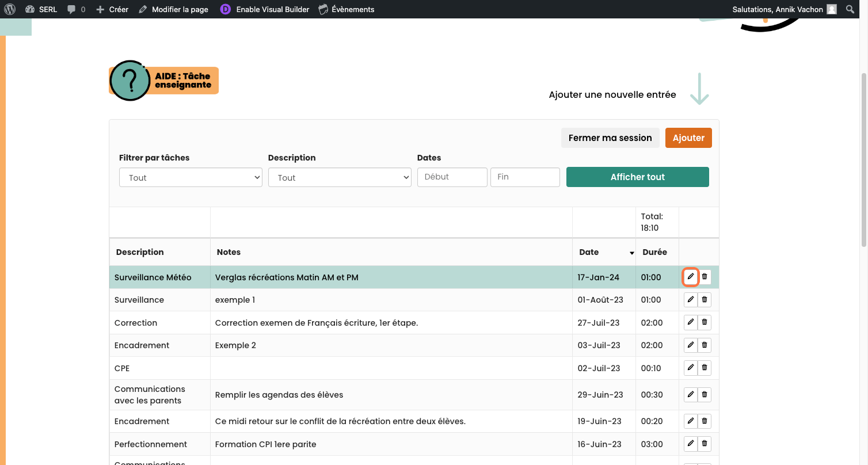Click the page vertical scrollbar
The width and height of the screenshot is (868, 465).
(x=863, y=161)
